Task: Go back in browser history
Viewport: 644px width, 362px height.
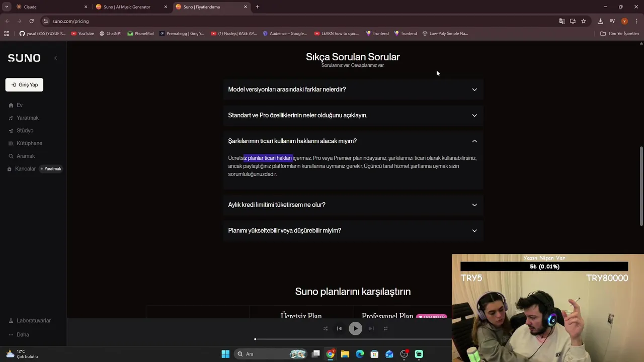Action: click(x=7, y=21)
